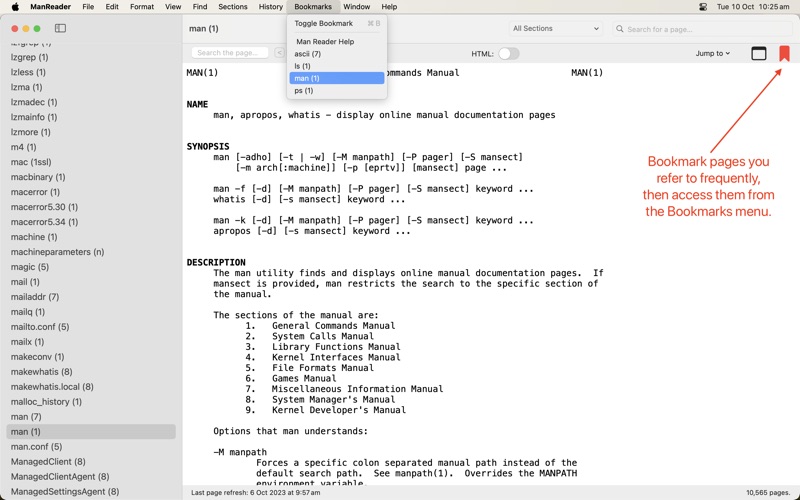The height and width of the screenshot is (500, 800).
Task: Select mac (1ssl) in the sidebar
Action: pyautogui.click(x=91, y=162)
